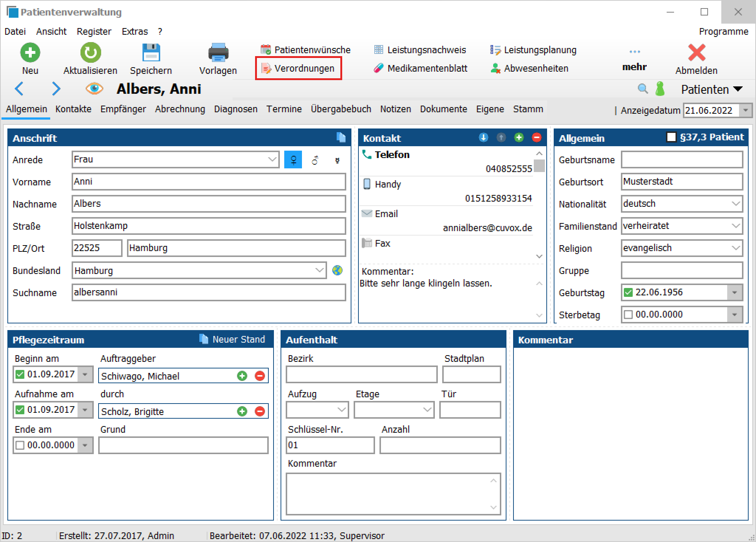This screenshot has height=542, width=756.
Task: Select the diverse gender icon
Action: (337, 160)
